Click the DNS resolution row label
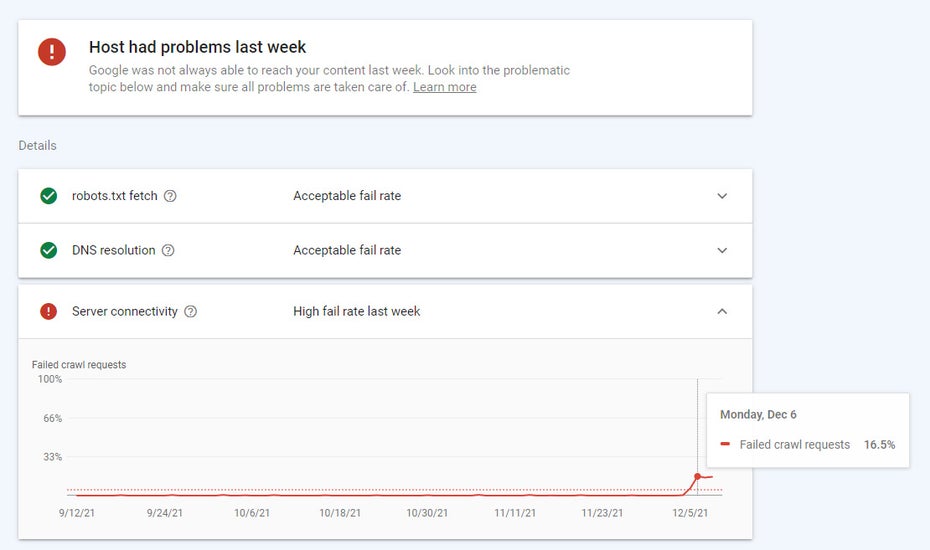The height and width of the screenshot is (550, 930). (x=113, y=250)
